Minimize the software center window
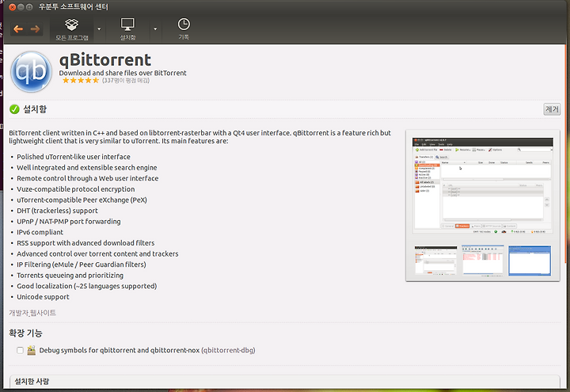The width and height of the screenshot is (570, 392). pyautogui.click(x=21, y=7)
